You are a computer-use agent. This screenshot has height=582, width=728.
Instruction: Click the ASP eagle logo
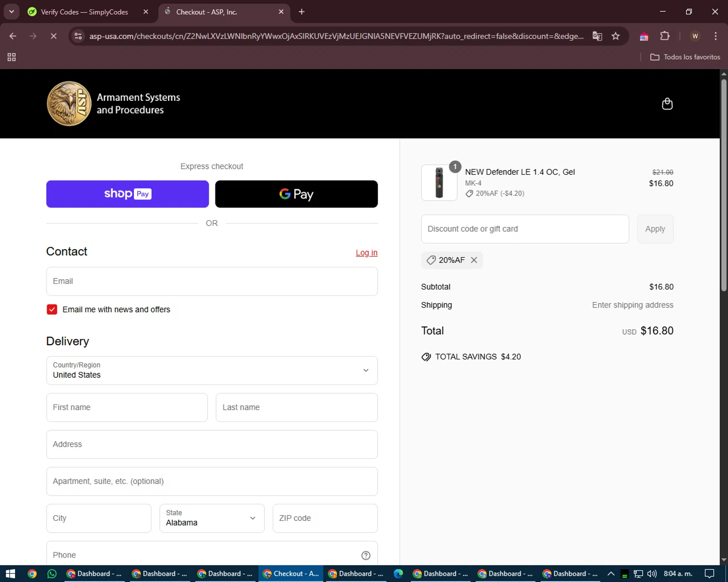69,104
